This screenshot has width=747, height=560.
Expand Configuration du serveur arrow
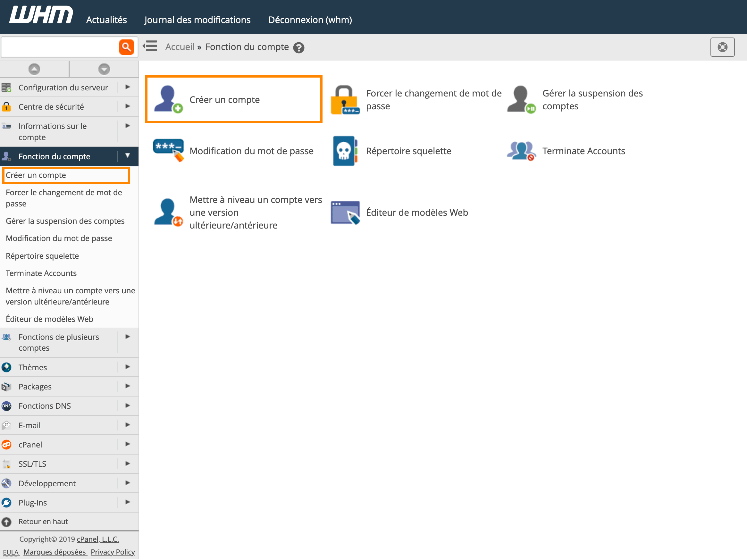[128, 87]
